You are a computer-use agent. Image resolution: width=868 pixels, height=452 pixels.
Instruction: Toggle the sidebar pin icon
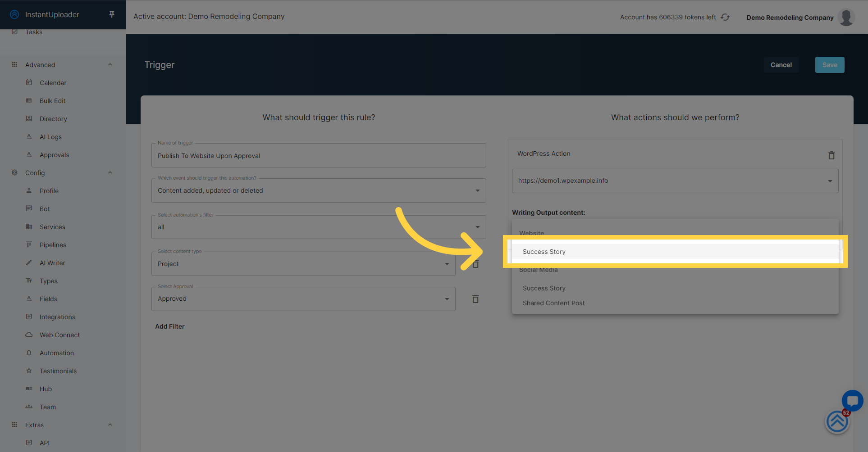pyautogui.click(x=112, y=14)
